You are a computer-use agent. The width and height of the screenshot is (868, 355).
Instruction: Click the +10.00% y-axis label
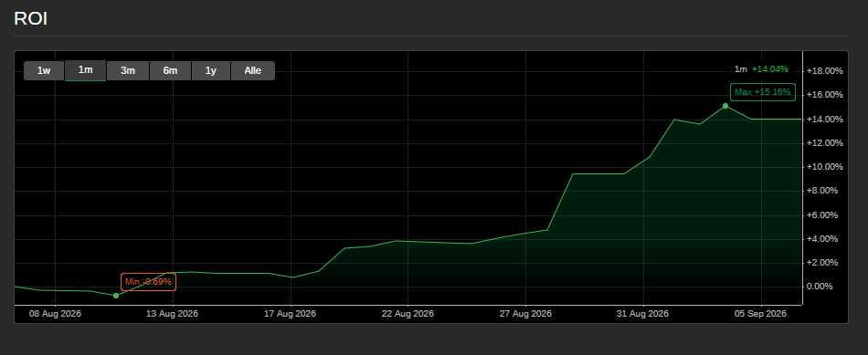point(825,167)
